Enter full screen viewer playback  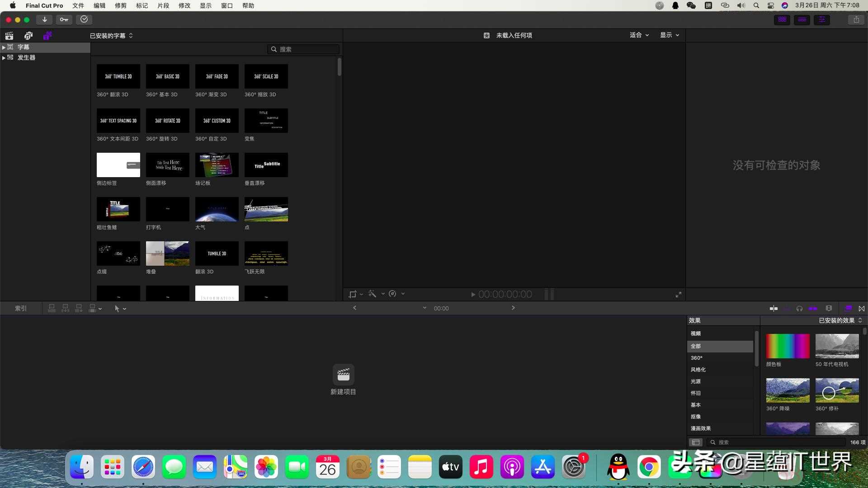pos(678,295)
